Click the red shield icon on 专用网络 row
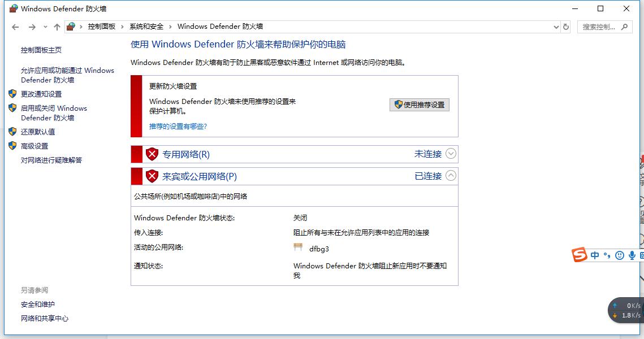This screenshot has height=339, width=644. point(152,154)
